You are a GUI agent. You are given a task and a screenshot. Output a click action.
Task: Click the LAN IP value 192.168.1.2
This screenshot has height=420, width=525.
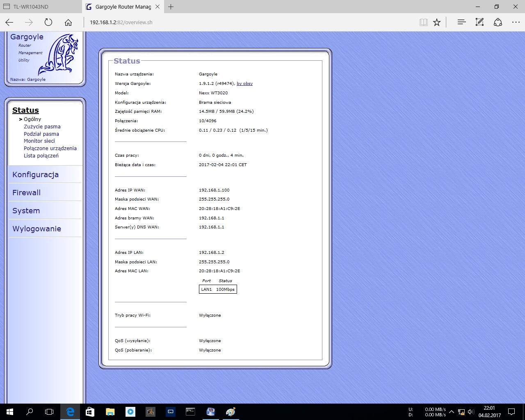[x=212, y=253]
